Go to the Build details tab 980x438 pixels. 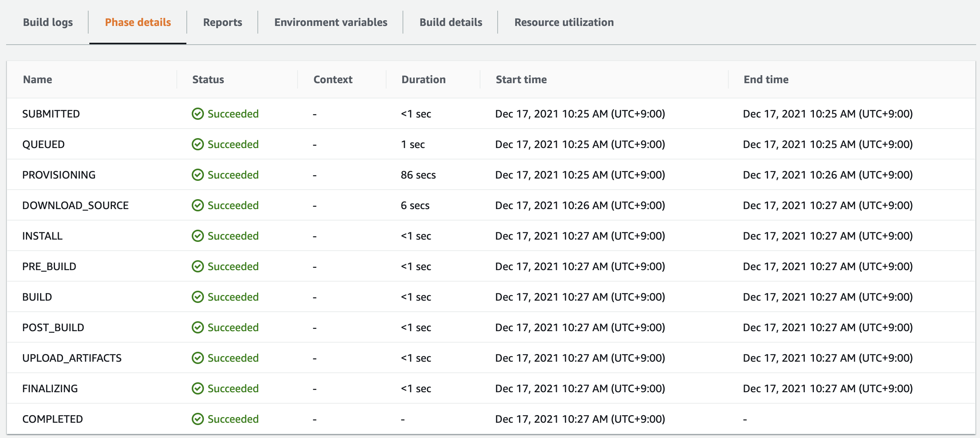click(451, 22)
